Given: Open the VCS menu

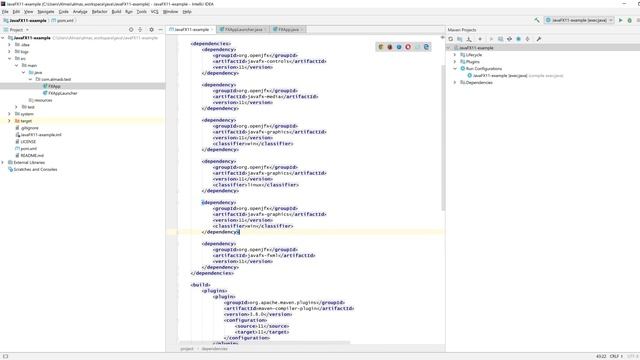Looking at the screenshot, I should click(x=154, y=12).
